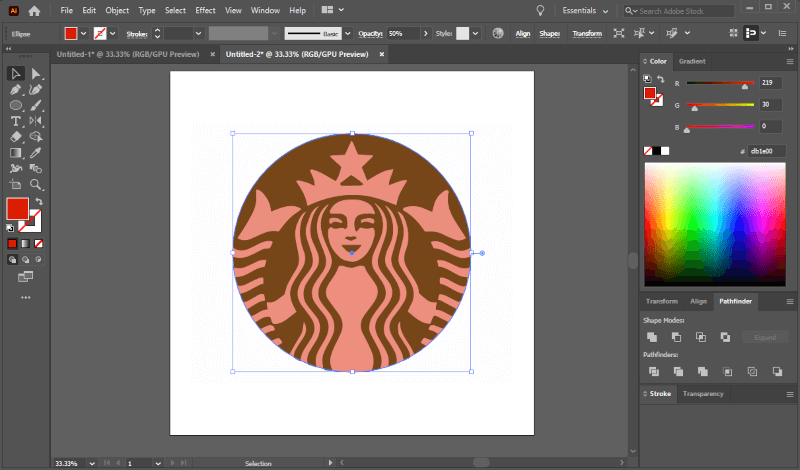Switch to the Transparency tab
Viewport: 800px width, 470px height.
pyautogui.click(x=703, y=394)
